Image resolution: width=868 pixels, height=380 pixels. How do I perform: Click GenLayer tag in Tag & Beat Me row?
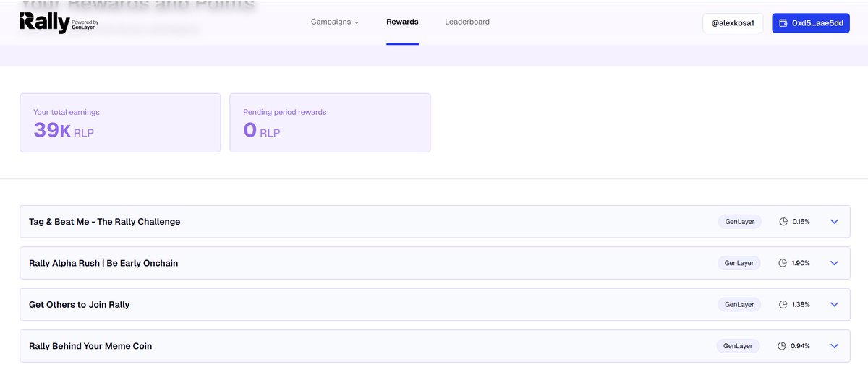[x=740, y=222]
